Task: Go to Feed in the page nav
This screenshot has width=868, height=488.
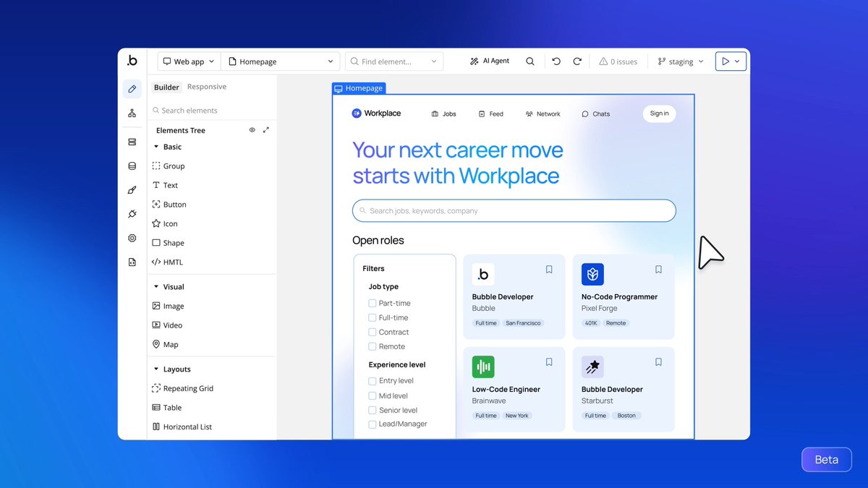Action: pyautogui.click(x=490, y=114)
